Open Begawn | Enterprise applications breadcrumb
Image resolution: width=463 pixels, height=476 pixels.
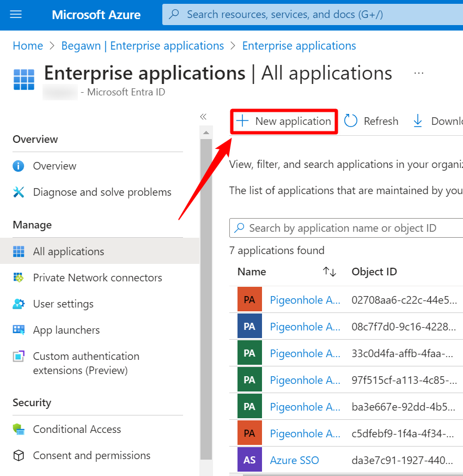[143, 46]
